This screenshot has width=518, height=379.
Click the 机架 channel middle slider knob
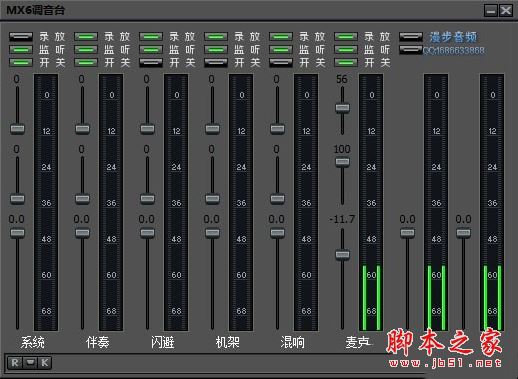click(x=212, y=199)
